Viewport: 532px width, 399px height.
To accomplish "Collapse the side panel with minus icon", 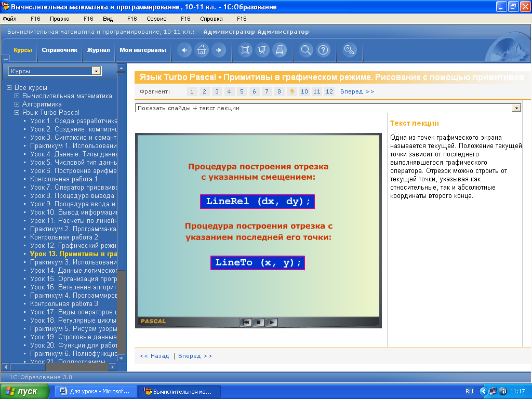I will coord(5,59).
